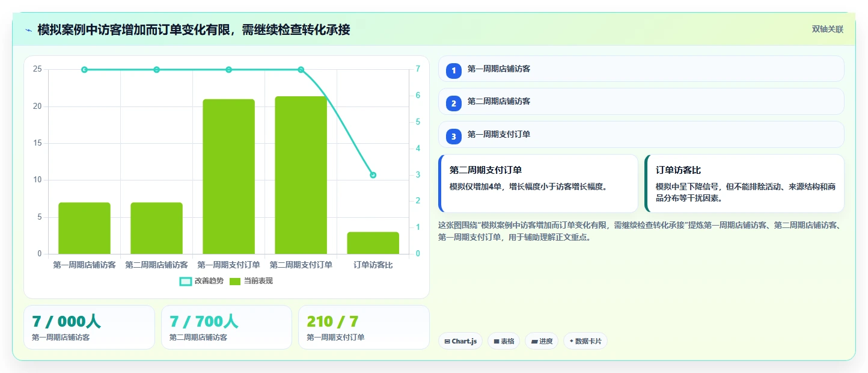
Task: Toggle the 改善趋势 legend entry
Action: pos(201,281)
